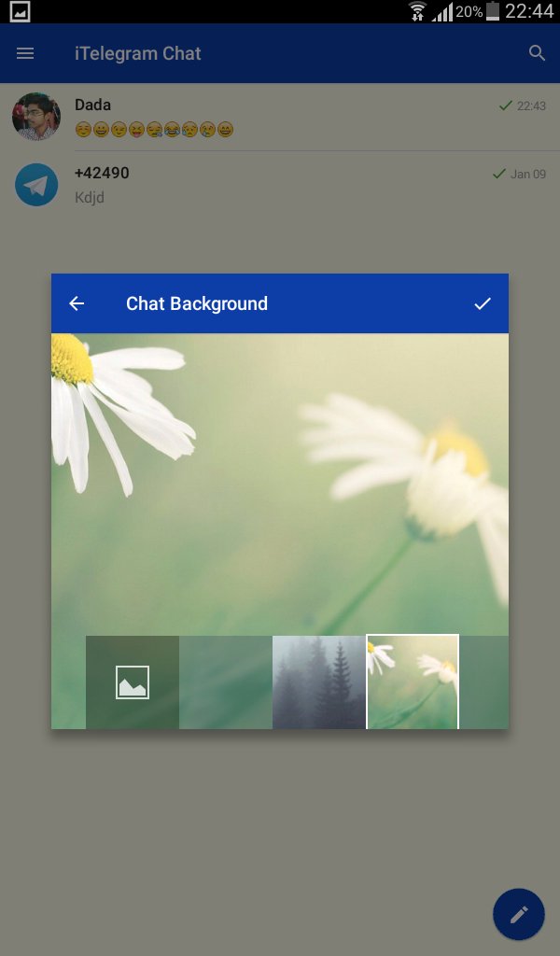Tap the picture notification icon in status bar
Image resolution: width=560 pixels, height=956 pixels.
pos(19,11)
